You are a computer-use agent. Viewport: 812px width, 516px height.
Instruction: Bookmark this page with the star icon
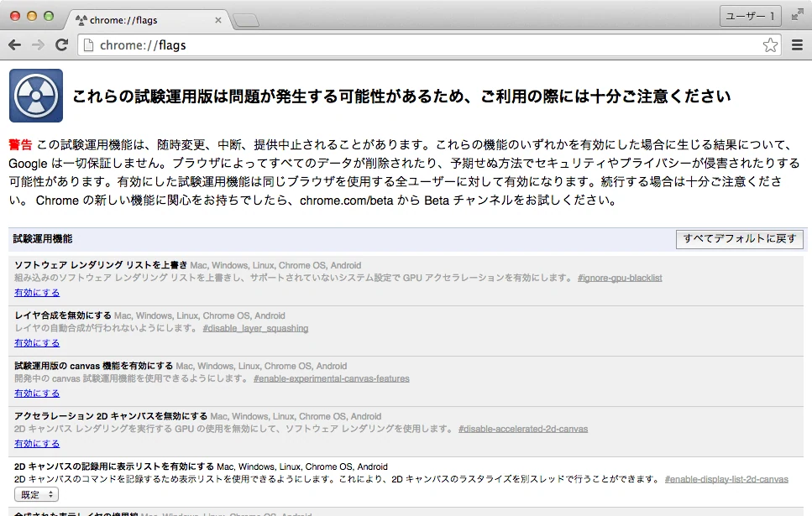pyautogui.click(x=770, y=45)
